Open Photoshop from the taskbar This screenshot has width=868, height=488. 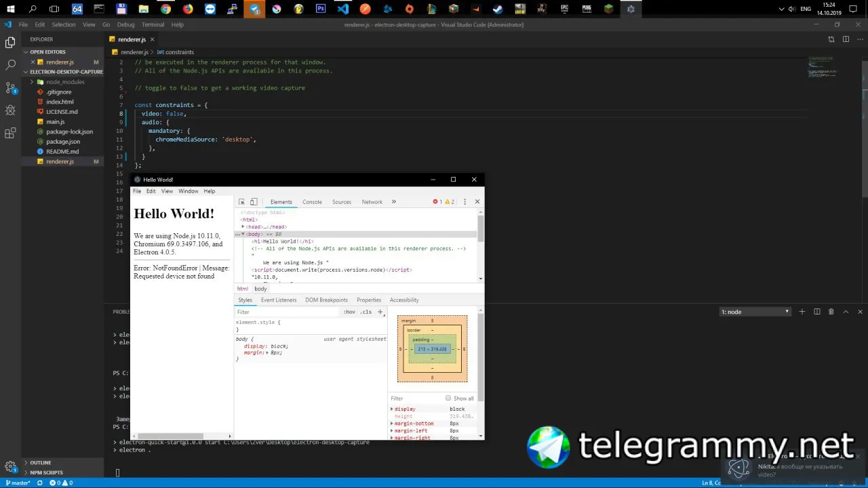321,9
